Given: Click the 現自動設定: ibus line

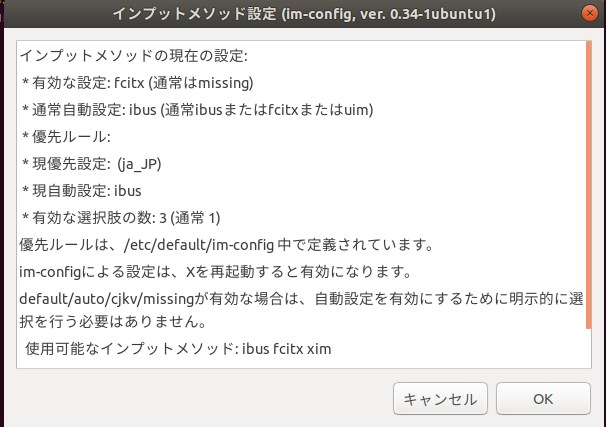Looking at the screenshot, I should click(x=82, y=191).
